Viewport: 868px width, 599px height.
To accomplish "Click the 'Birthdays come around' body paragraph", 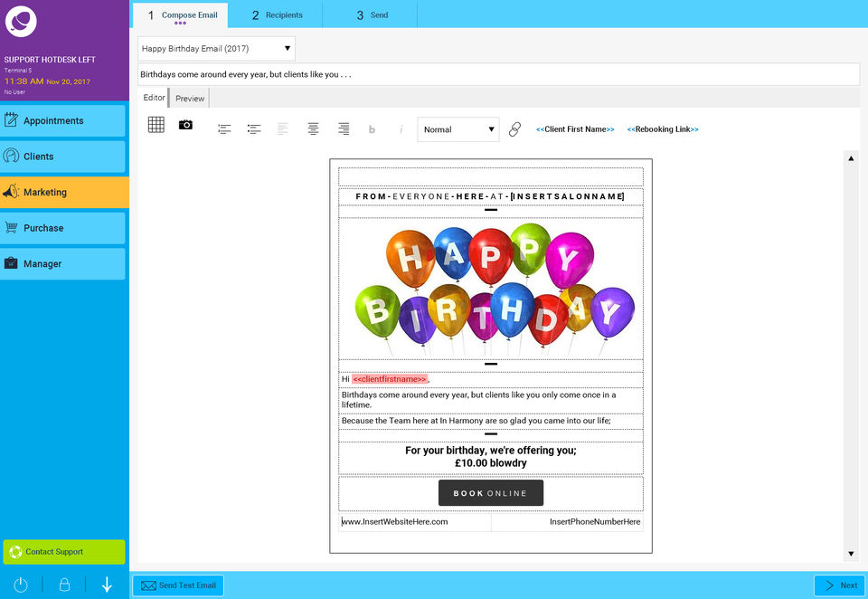I will [x=479, y=400].
